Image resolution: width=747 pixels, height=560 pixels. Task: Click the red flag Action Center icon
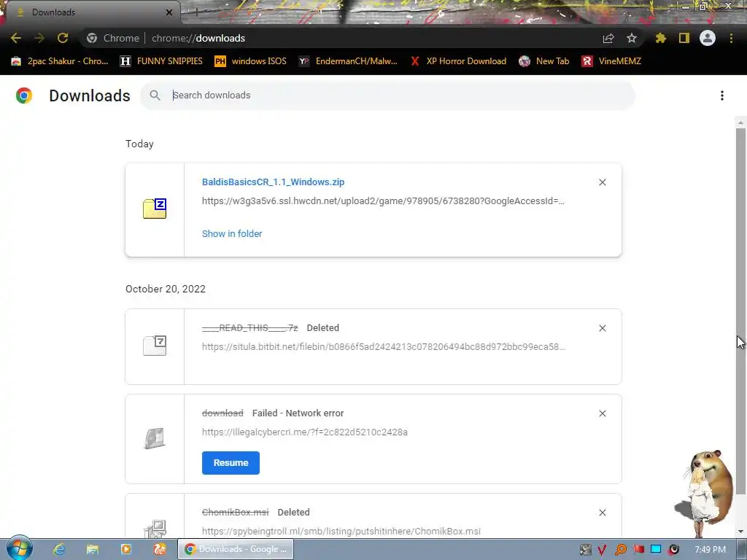click(x=638, y=550)
